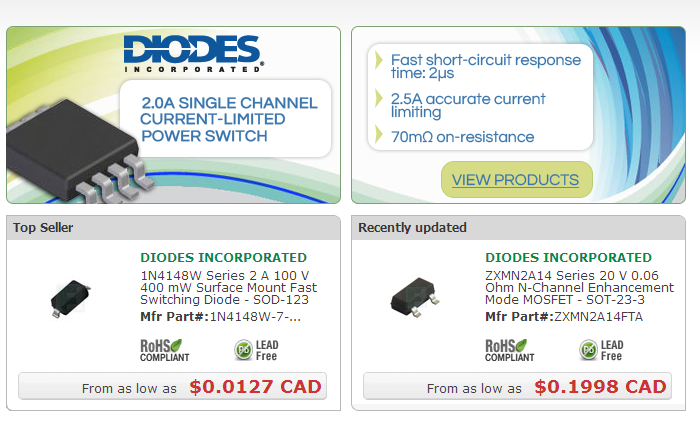Image resolution: width=700 pixels, height=428 pixels.
Task: Open DIODES INCORPORATED link under Top Seller
Action: coord(224,258)
